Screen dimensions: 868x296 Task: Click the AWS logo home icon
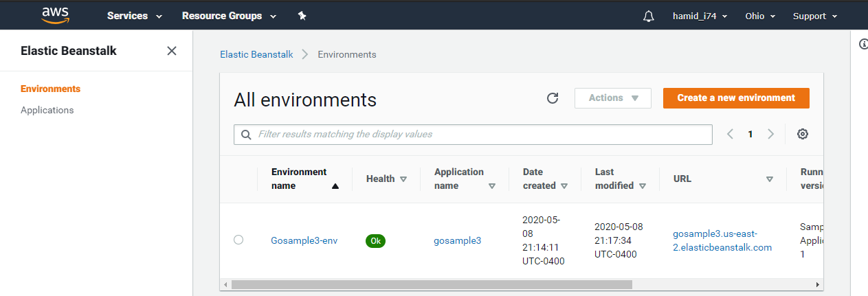(x=56, y=15)
